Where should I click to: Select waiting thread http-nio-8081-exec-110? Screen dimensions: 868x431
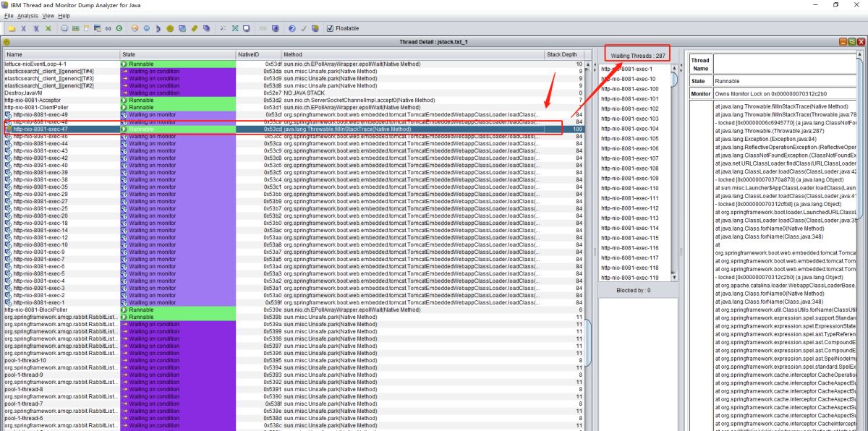click(634, 189)
